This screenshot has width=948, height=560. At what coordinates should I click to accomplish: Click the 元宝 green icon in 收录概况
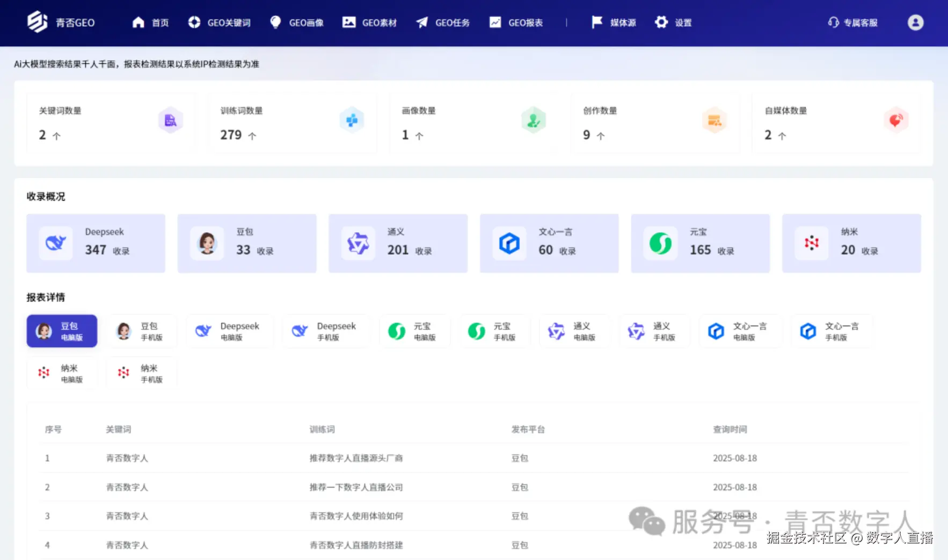[660, 243]
